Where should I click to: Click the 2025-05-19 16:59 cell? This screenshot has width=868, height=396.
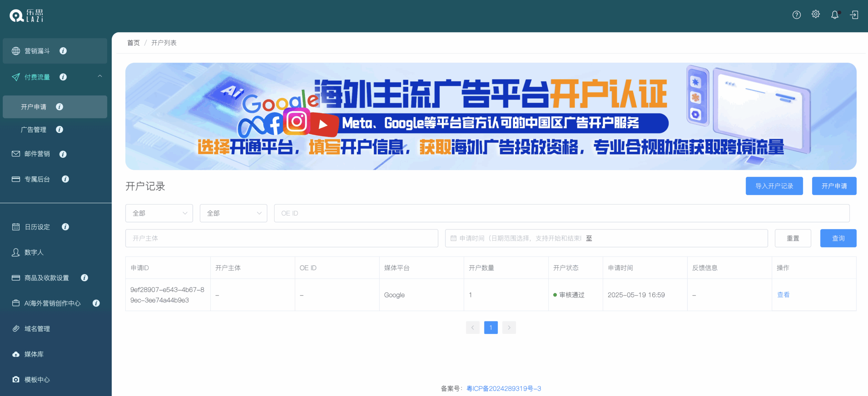coord(645,295)
